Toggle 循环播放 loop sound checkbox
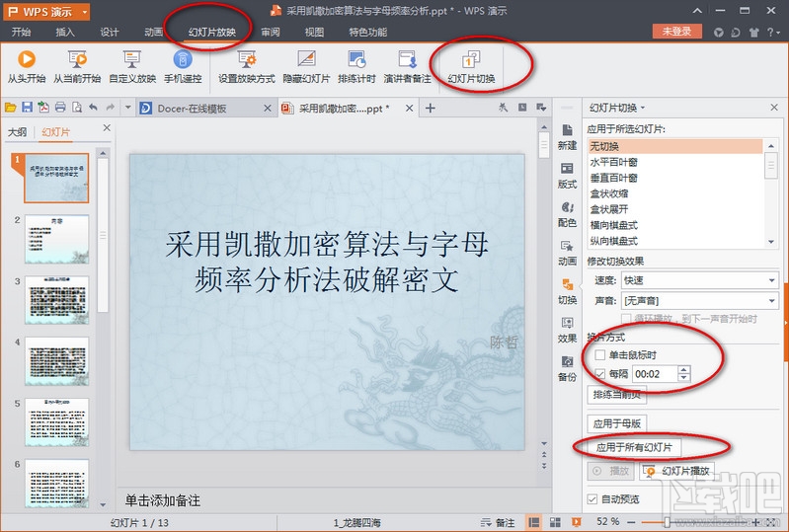The width and height of the screenshot is (789, 532). click(x=626, y=319)
